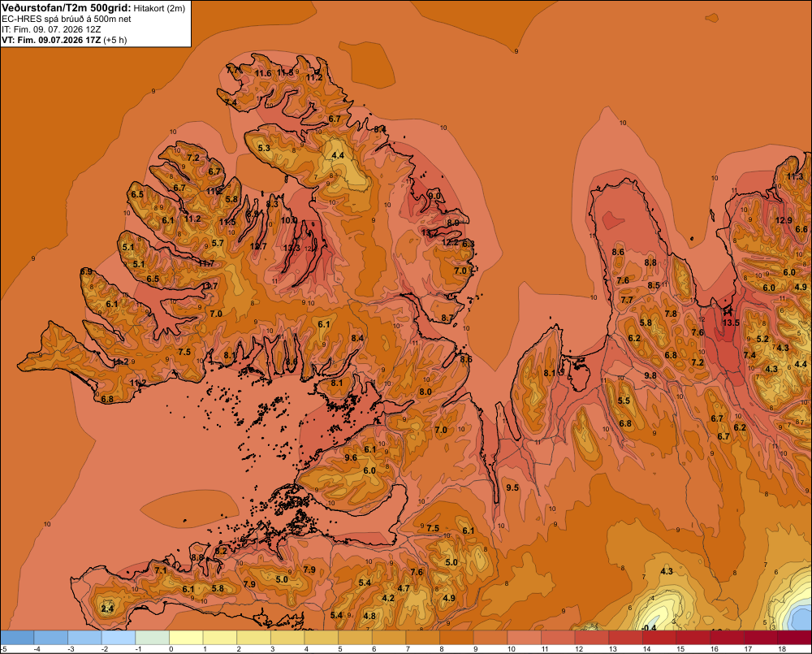The height and width of the screenshot is (654, 812).
Task: Click the title text 'Veðurstofan/T2m 500grid:'
Action: pyautogui.click(x=67, y=8)
